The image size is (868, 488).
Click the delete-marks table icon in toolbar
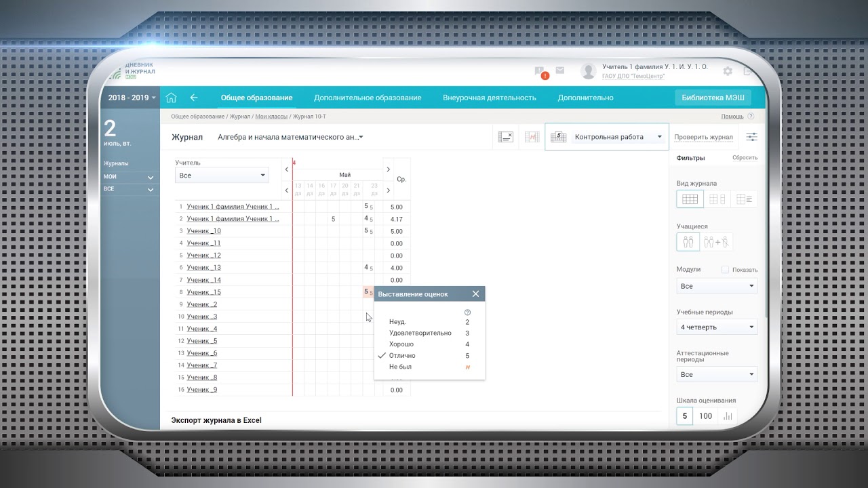(x=505, y=137)
